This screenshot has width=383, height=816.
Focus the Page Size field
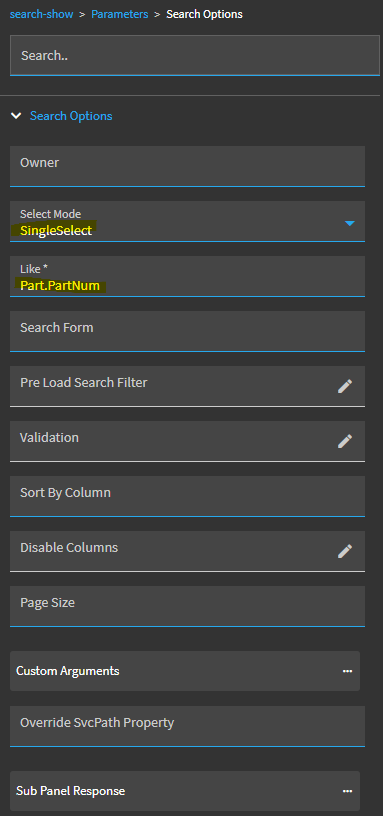coord(187,606)
